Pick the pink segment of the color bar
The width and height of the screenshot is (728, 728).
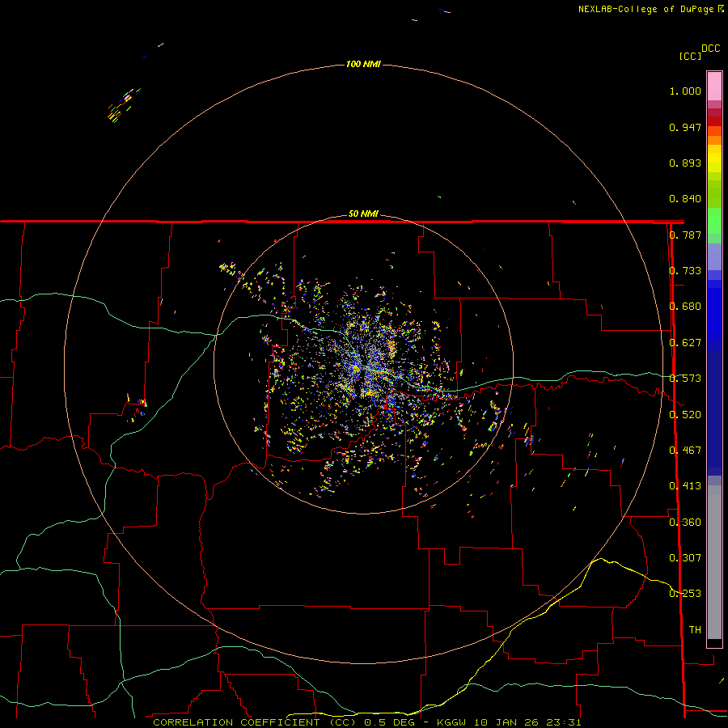714,87
